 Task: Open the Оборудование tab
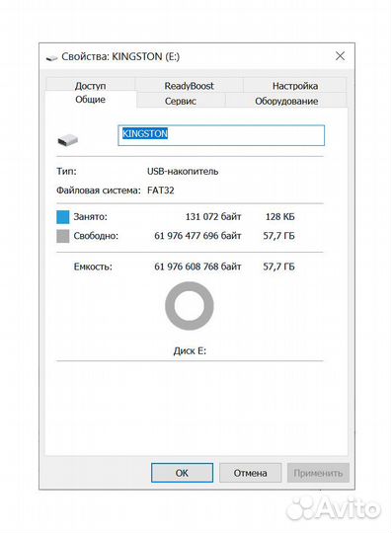coord(286,101)
